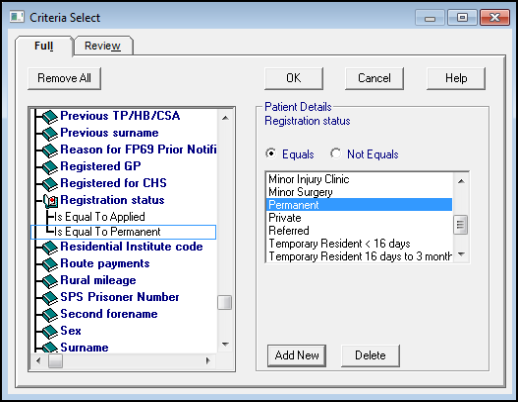
Task: Click the status list's down scroll arrow
Action: pos(461,254)
